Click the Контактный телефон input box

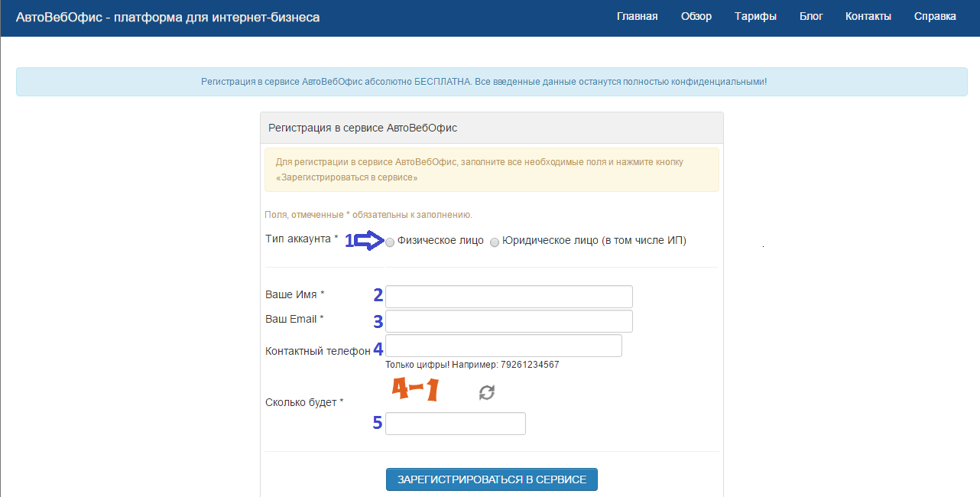coord(503,346)
